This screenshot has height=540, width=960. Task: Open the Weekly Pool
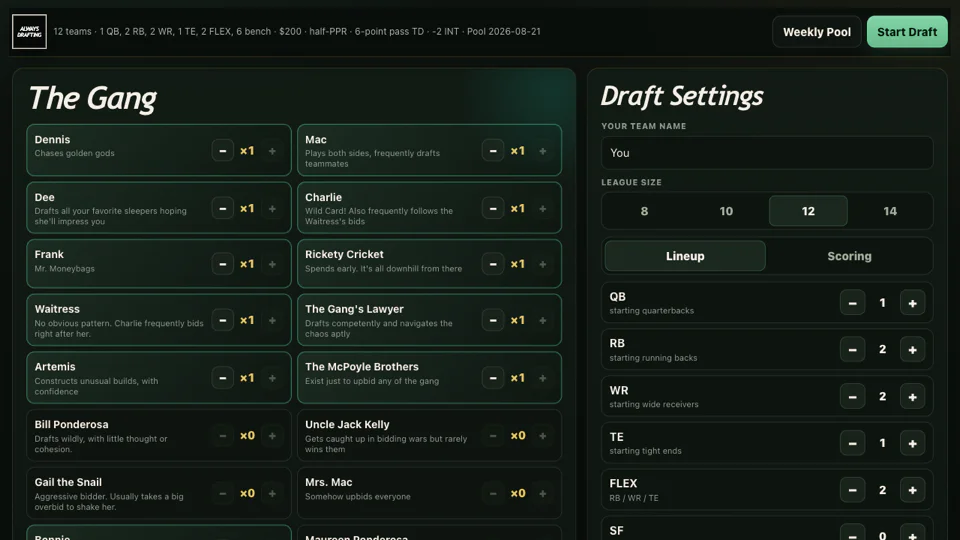817,32
